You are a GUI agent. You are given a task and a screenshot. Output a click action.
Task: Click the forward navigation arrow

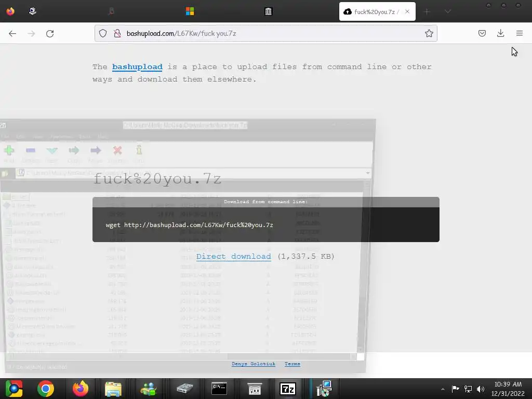(x=31, y=33)
